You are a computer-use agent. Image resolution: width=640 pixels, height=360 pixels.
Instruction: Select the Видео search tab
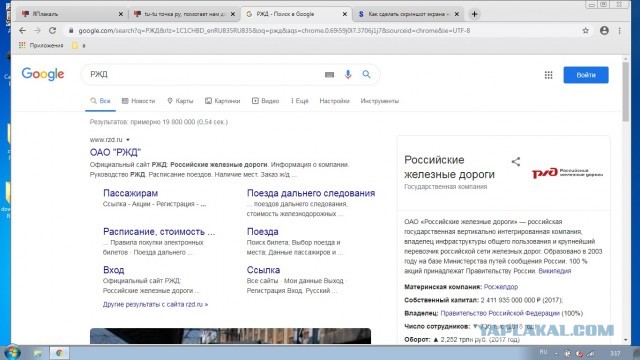[x=265, y=101]
